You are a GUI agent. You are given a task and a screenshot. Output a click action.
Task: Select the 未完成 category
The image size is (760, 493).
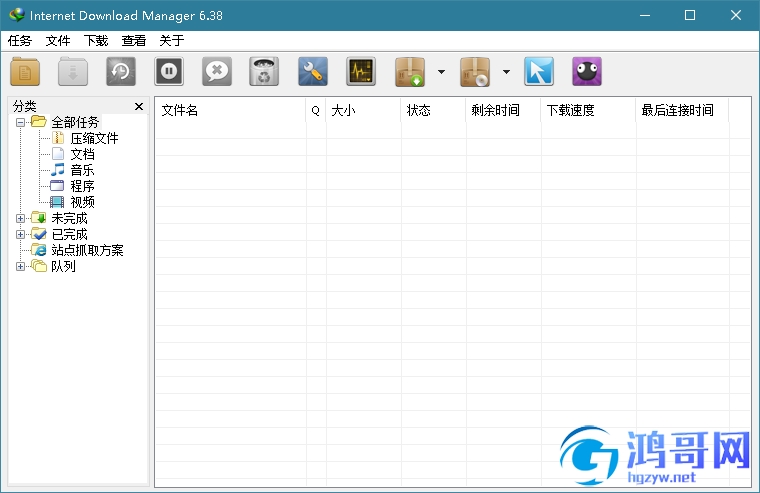pyautogui.click(x=69, y=218)
